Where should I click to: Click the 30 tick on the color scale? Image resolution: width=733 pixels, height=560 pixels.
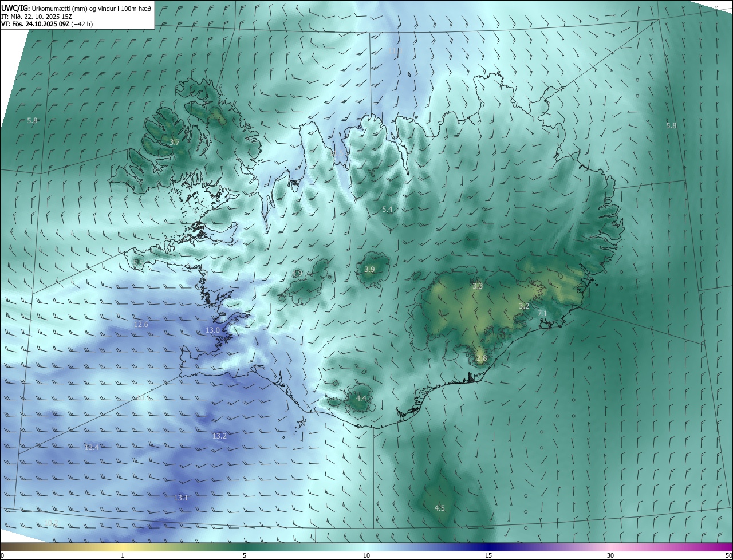610,556
